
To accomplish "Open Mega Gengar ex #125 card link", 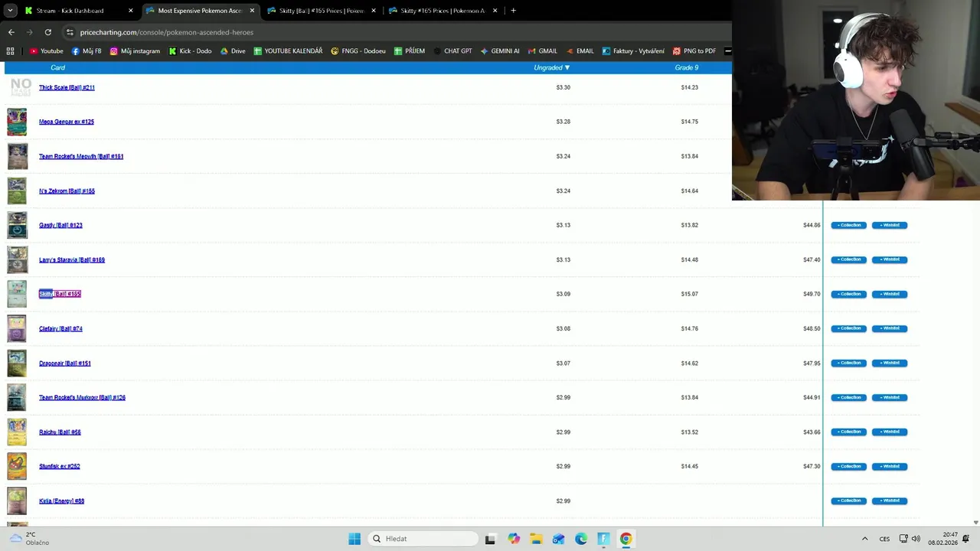I will (67, 122).
